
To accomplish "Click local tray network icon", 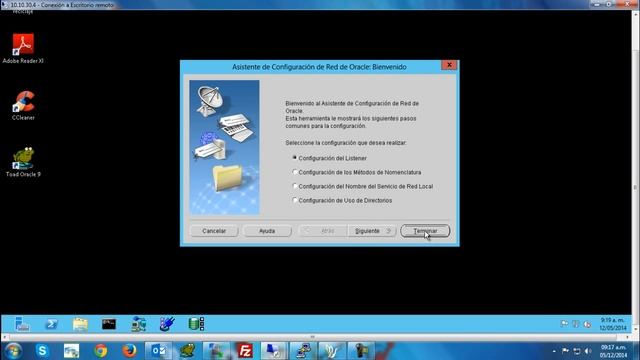I will (x=577, y=351).
